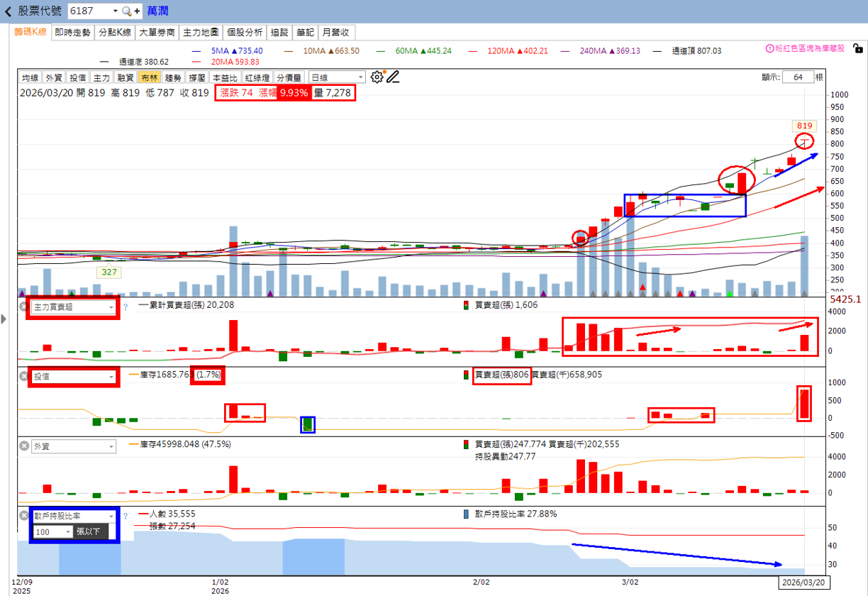Toggle the 撐壓 overlay button

196,77
